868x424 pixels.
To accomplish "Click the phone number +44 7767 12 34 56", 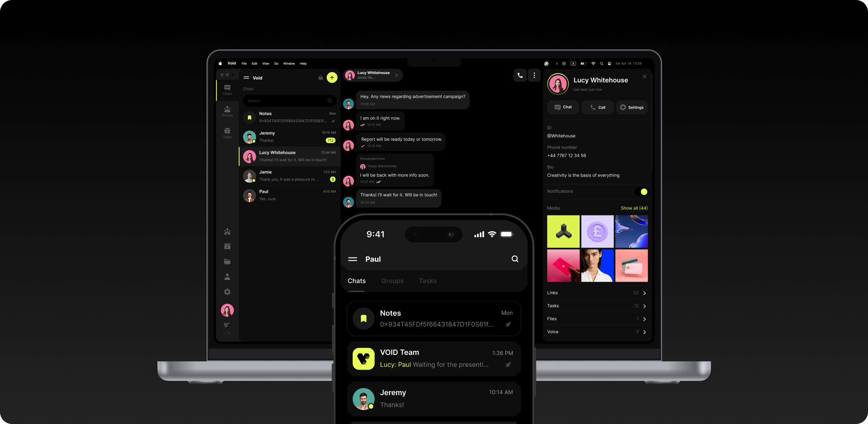I will point(567,155).
